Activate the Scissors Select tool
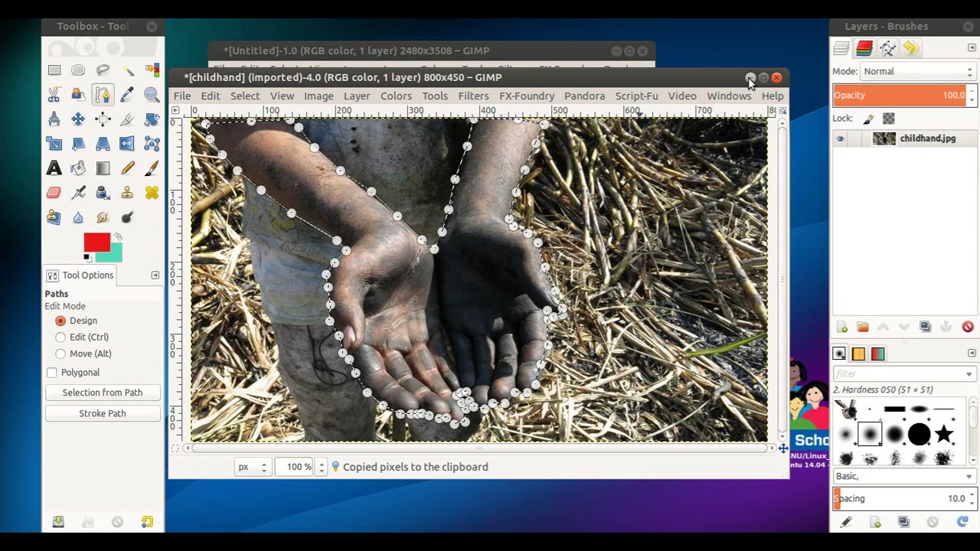This screenshot has width=980, height=551. coord(54,95)
